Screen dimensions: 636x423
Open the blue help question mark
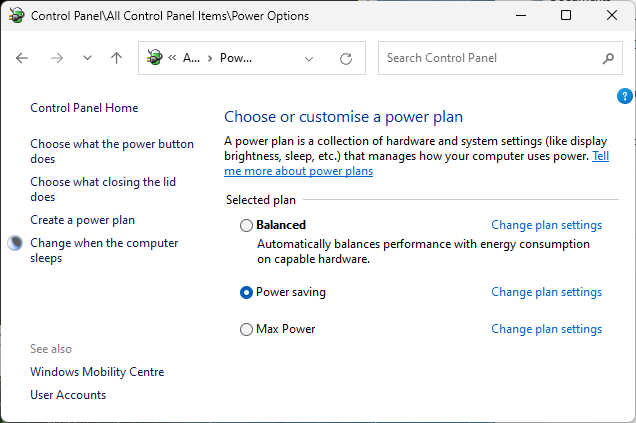tap(625, 96)
